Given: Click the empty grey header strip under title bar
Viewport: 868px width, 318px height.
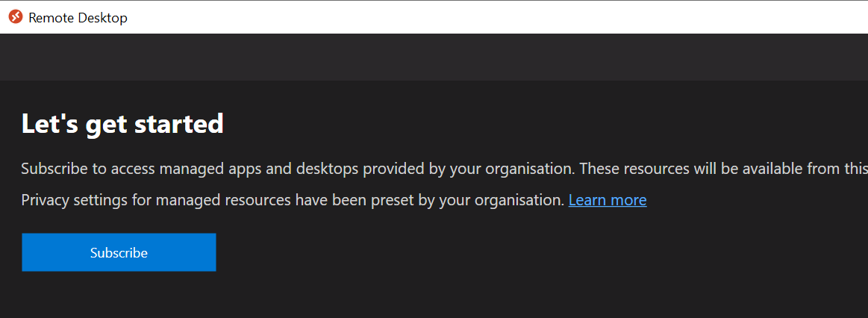Looking at the screenshot, I should pos(434,57).
